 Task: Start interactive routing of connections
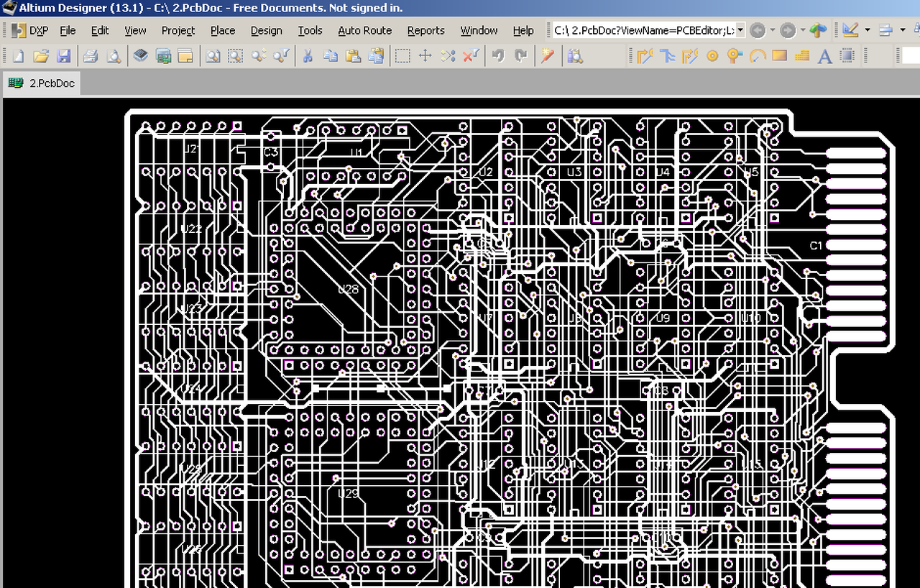coord(645,55)
